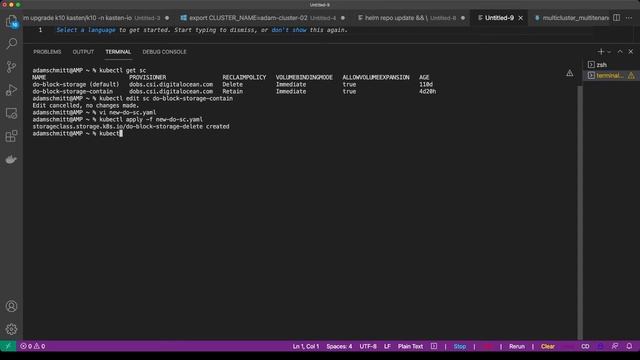Maximize the panel with the chevron up
This screenshot has height=360, width=640.
coord(620,52)
